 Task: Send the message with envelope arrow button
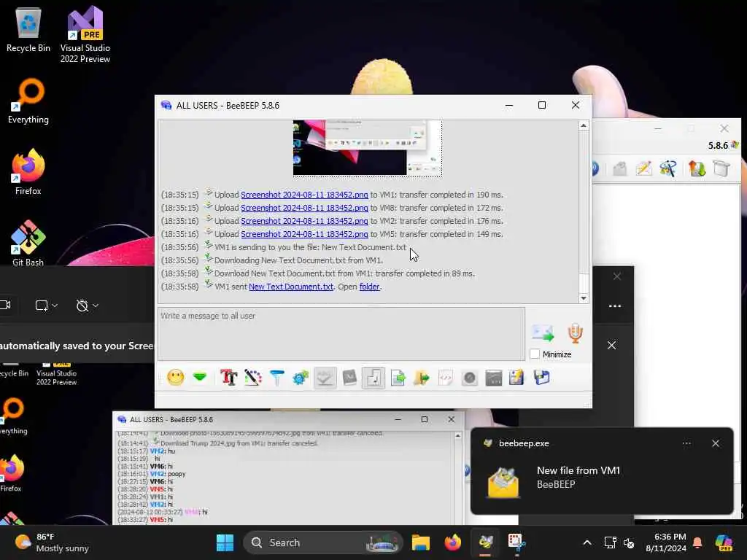coord(543,332)
